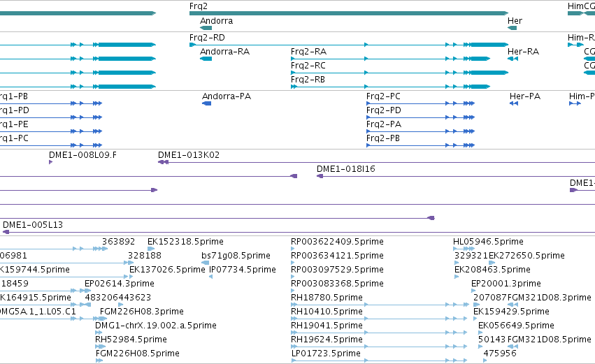
Task: Click the Frq2-PD protein label
Action: [x=384, y=110]
